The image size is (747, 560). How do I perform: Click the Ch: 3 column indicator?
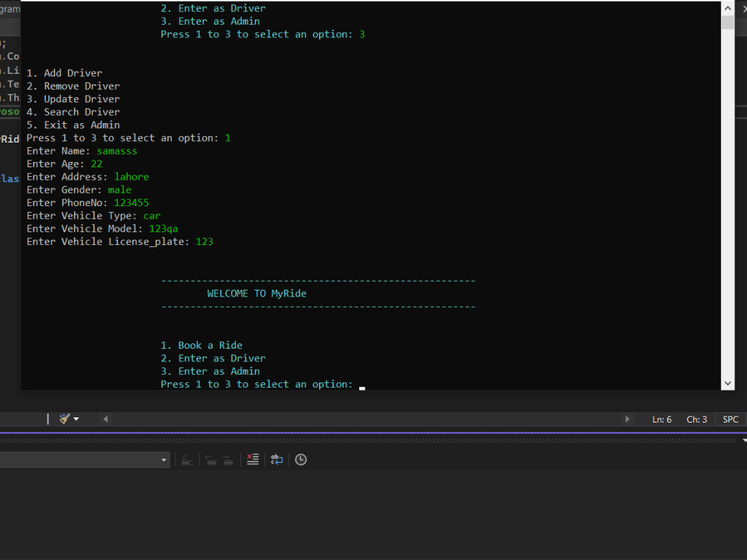[696, 419]
